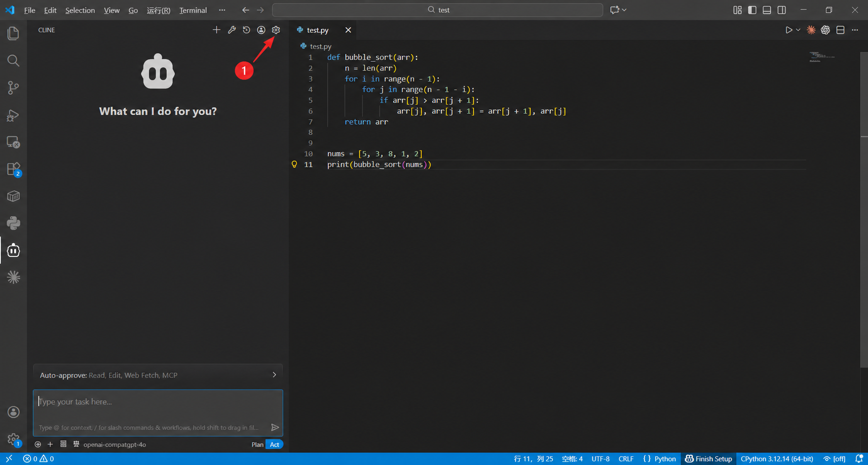Screen dimensions: 868x465
Task: Open the Search view in the activity bar
Action: pyautogui.click(x=13, y=61)
